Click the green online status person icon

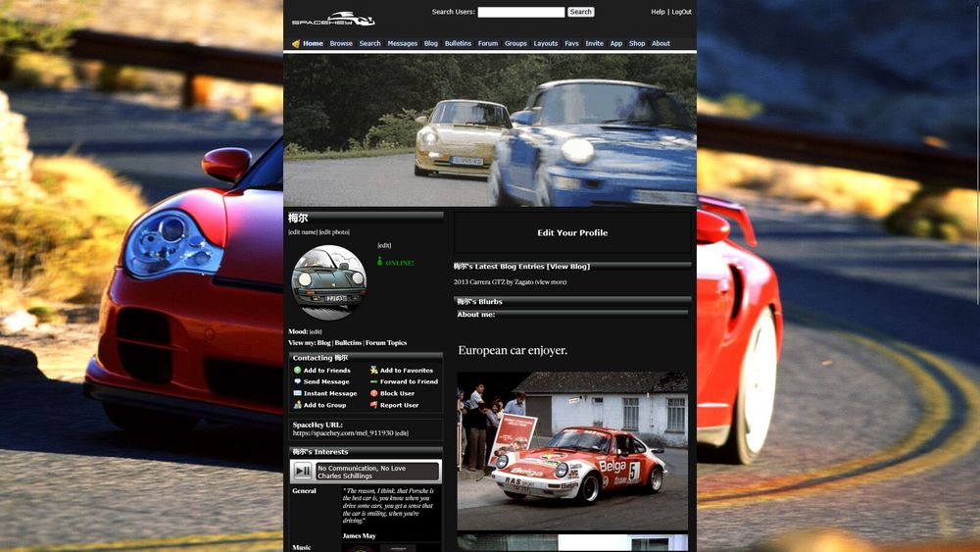(379, 262)
